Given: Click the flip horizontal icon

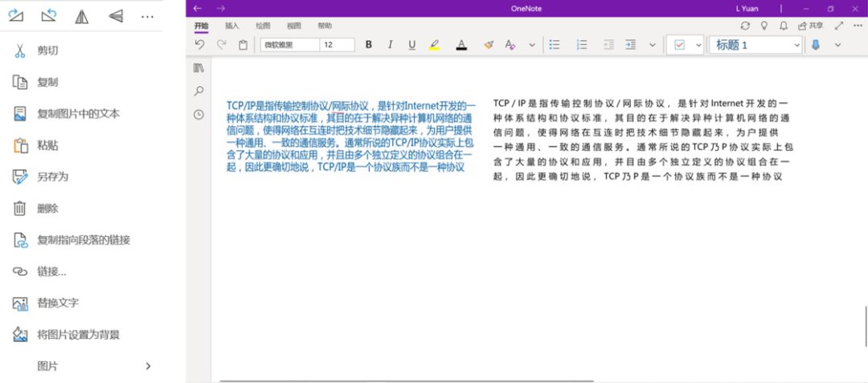Looking at the screenshot, I should click(82, 16).
